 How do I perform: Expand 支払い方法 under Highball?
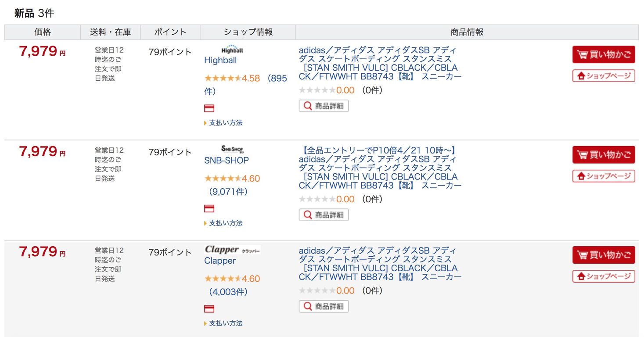(223, 123)
